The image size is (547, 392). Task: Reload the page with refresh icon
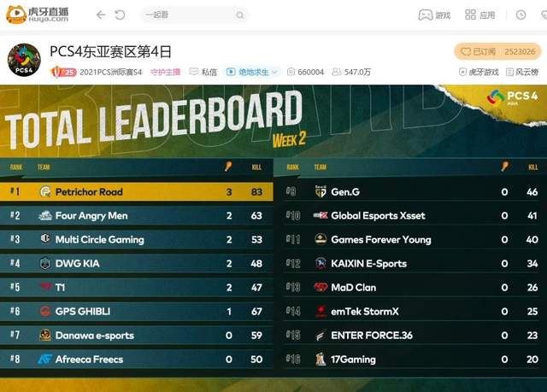point(120,15)
